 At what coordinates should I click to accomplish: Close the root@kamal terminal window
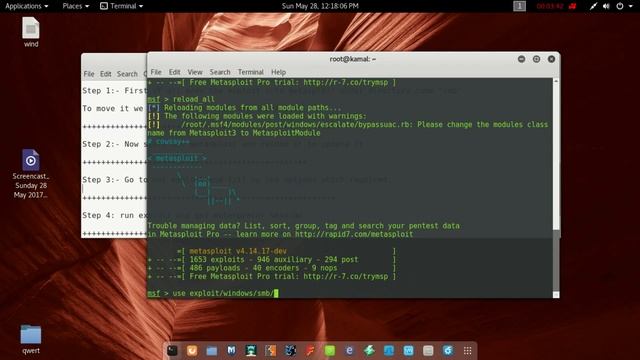coord(551,59)
